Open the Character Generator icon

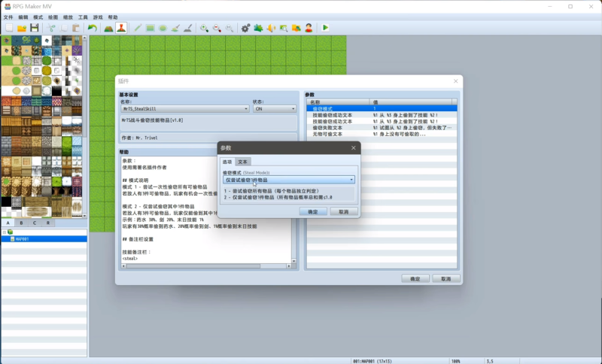[x=309, y=28]
